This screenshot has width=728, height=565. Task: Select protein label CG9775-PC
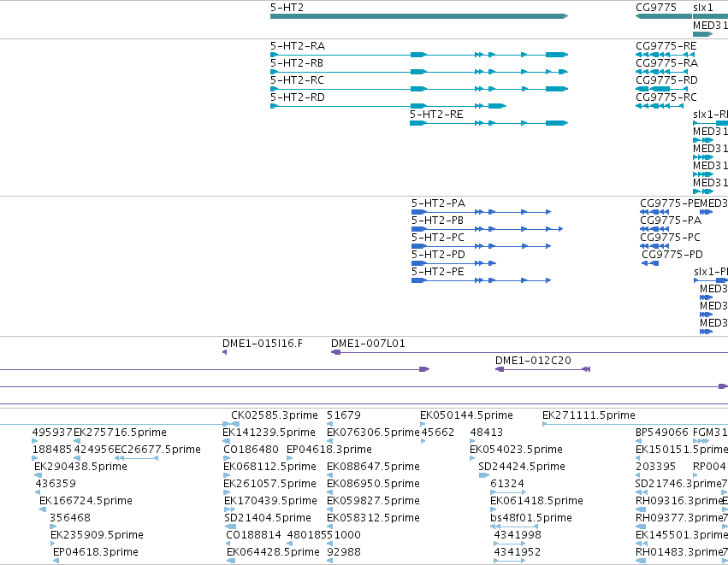pyautogui.click(x=670, y=238)
